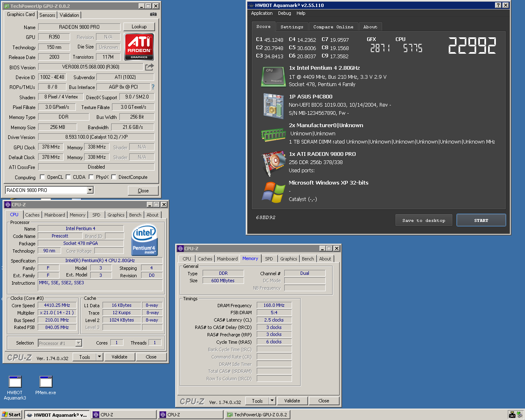Viewport: 525px width, 420px height.
Task: Click the GPU-Z title bar icon
Action: [x=7, y=6]
